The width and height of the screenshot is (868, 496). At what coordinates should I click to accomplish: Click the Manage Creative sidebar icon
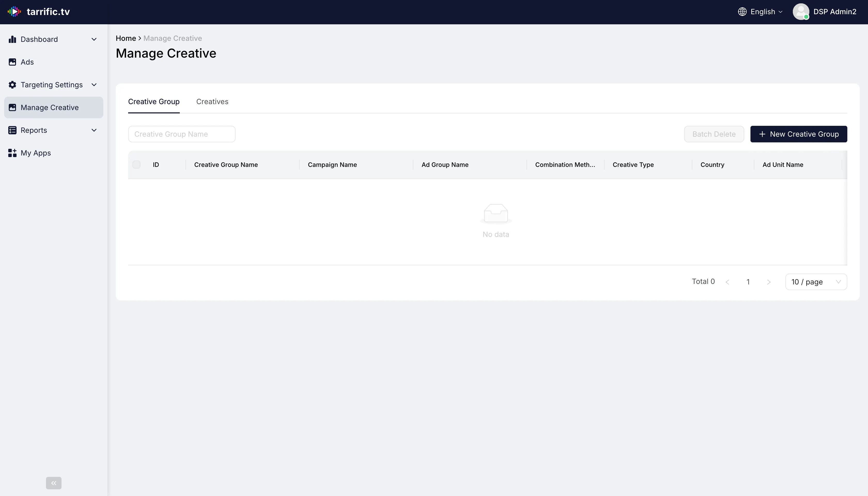[12, 108]
